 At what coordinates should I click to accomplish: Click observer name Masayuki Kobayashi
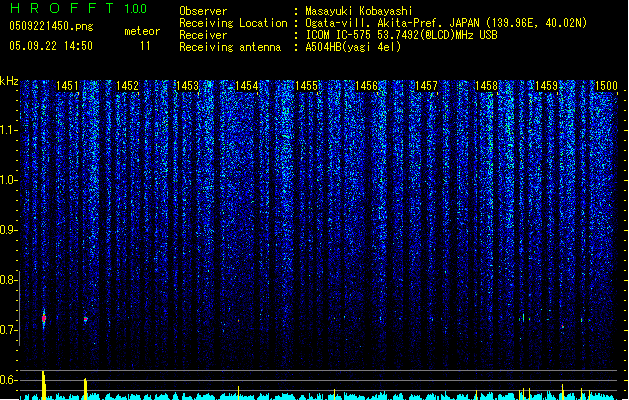click(359, 11)
